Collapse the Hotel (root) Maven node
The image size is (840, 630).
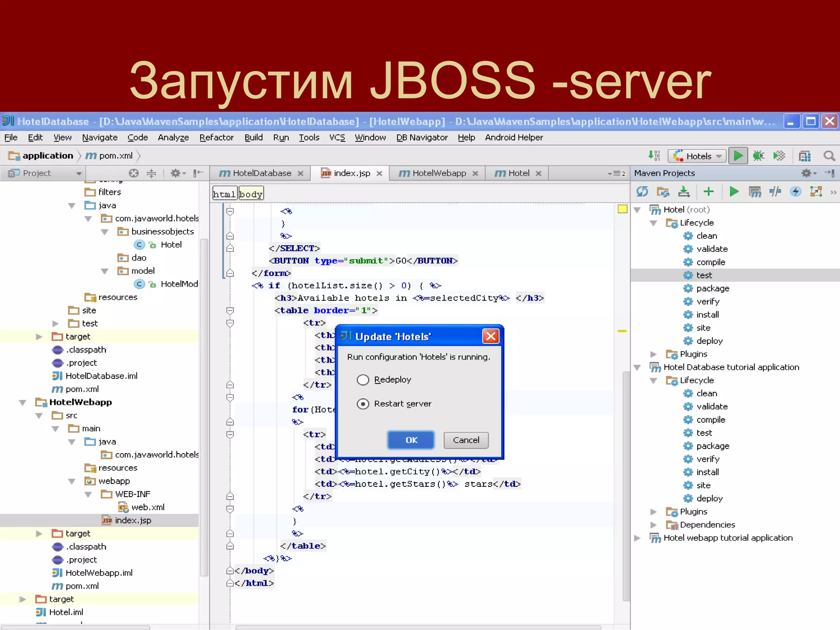coord(637,210)
